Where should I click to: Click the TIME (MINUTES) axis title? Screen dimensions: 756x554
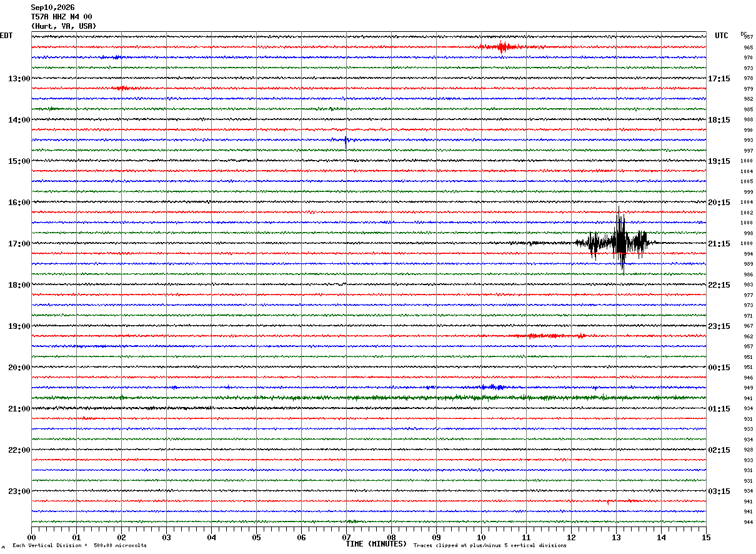click(x=376, y=544)
